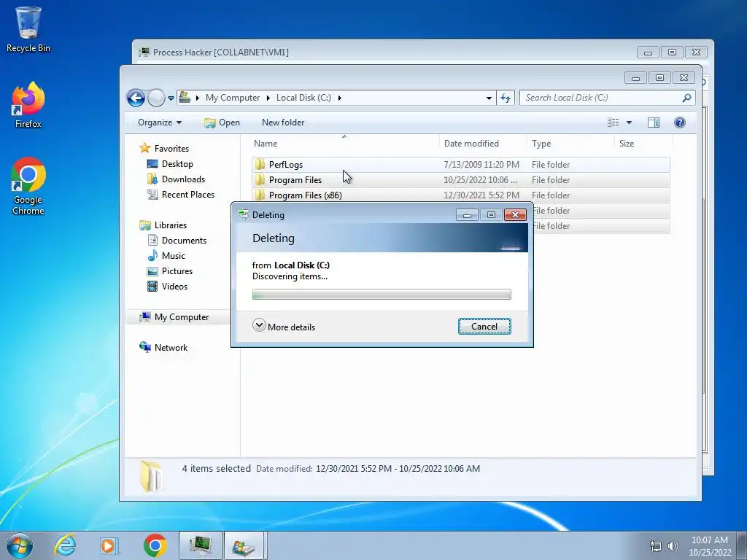Viewport: 747px width, 560px height.
Task: Open the Documents library
Action: 177,241
